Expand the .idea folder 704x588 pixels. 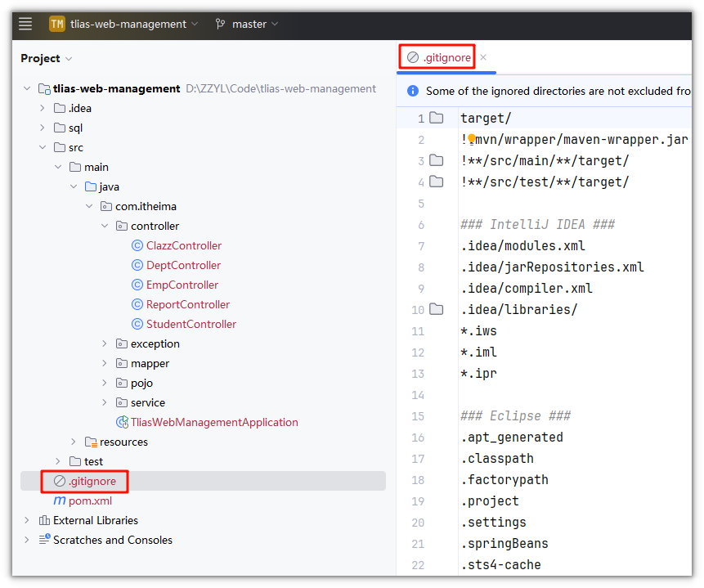(43, 108)
